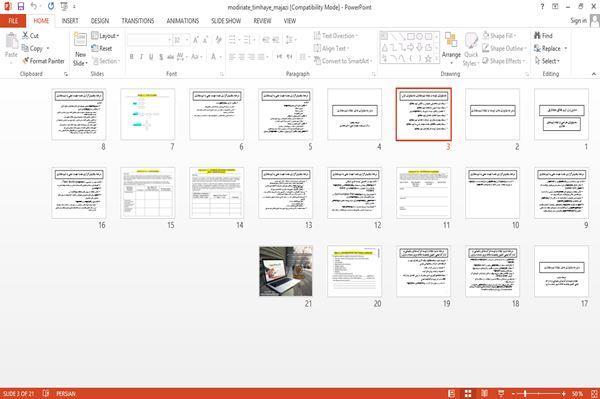Click the Save icon in the quick access toolbar
Image resolution: width=600 pixels, height=399 pixels.
[21, 7]
